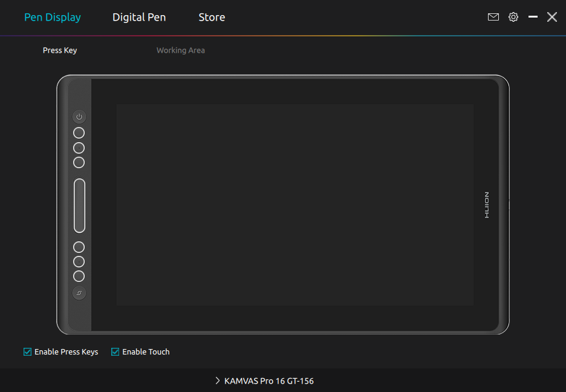Select the fourth round press key below touch bar
Viewport: 566px width, 392px height.
(79, 247)
